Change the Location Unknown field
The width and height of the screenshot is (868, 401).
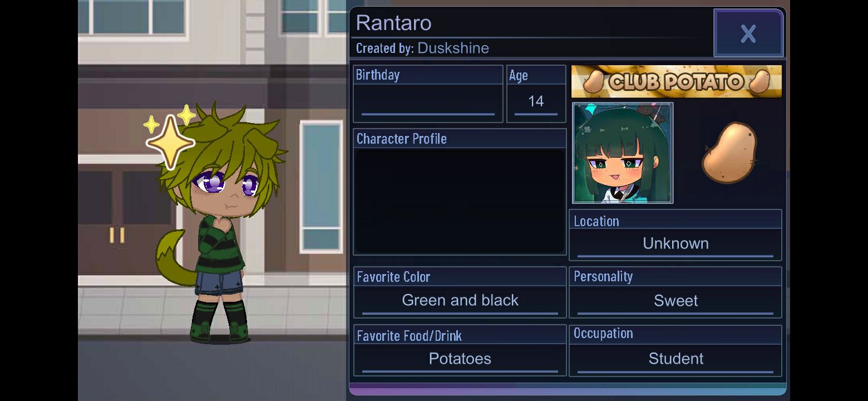(x=675, y=243)
